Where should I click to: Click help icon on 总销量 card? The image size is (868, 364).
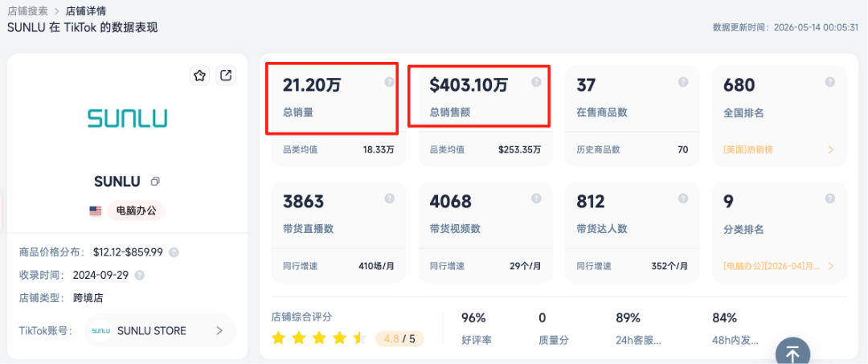coord(389,82)
